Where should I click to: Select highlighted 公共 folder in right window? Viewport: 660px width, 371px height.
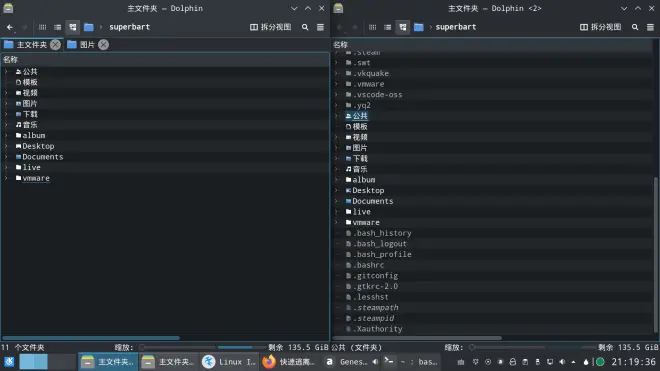point(357,116)
